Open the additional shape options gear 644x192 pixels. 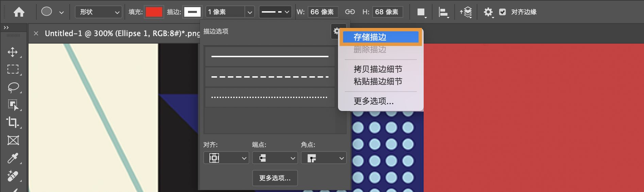[x=489, y=12]
